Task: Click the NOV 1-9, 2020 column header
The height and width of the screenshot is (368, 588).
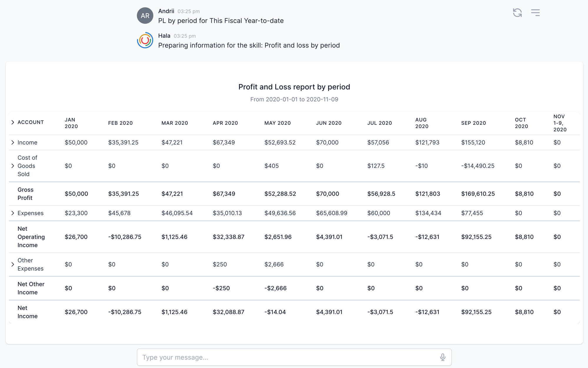Action: tap(560, 123)
